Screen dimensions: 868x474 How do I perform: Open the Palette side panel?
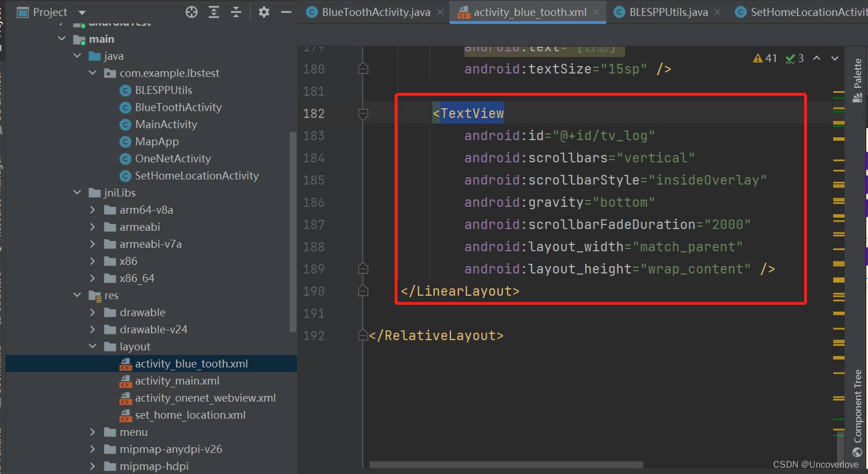[x=857, y=80]
